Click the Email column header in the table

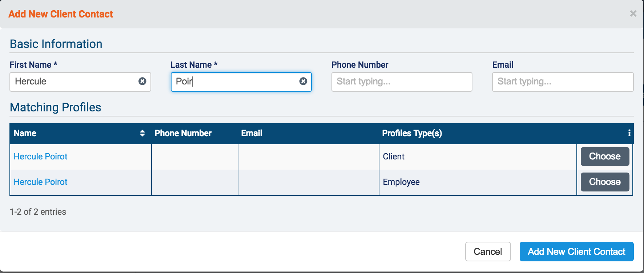pyautogui.click(x=251, y=133)
